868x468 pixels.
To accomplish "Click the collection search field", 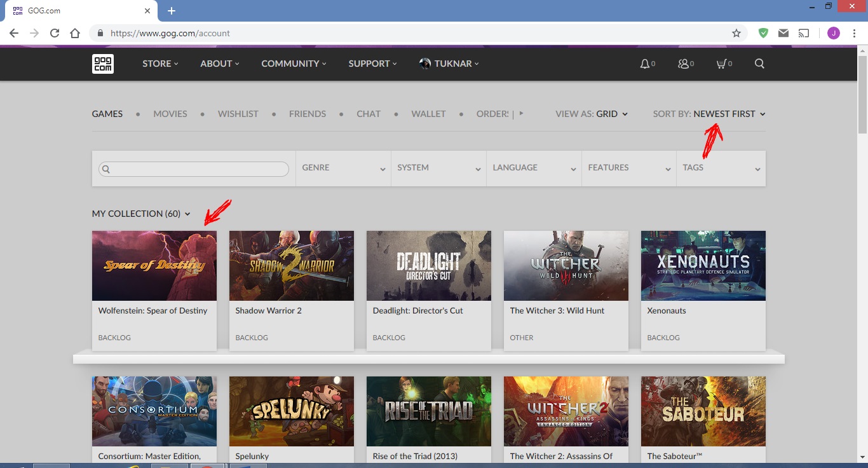I will click(x=194, y=169).
